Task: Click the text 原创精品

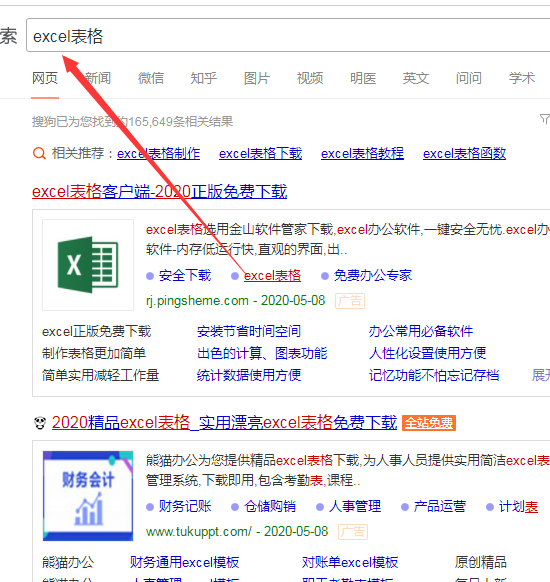Action: 481,562
